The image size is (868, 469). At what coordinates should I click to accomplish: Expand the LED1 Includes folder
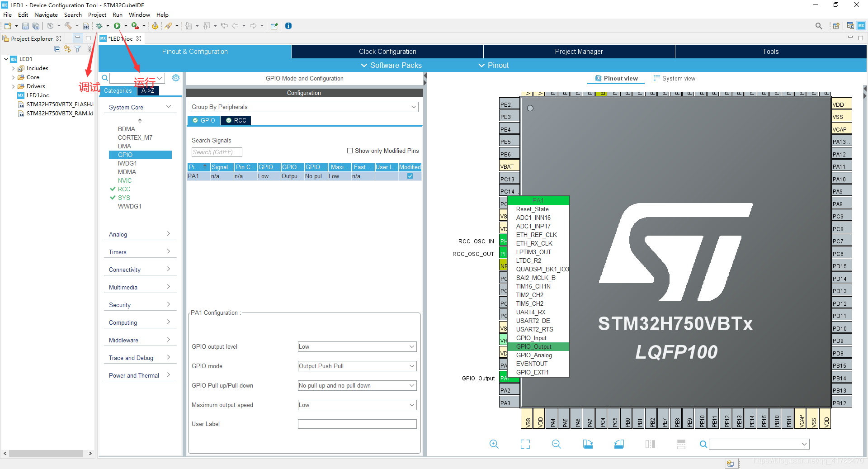[x=13, y=68]
